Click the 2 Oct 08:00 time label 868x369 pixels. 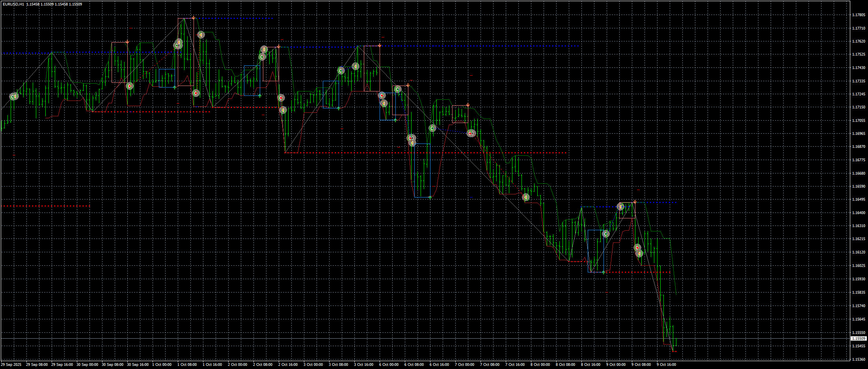click(x=263, y=364)
